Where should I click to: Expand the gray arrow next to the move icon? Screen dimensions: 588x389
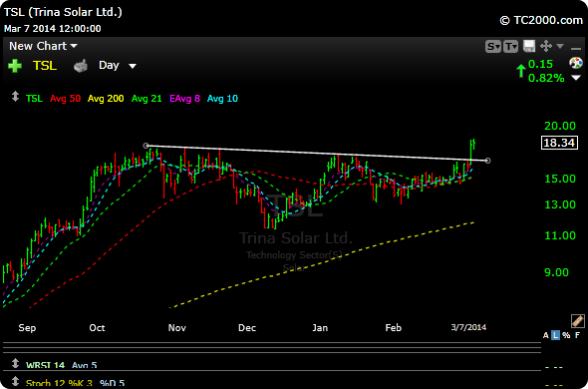560,46
